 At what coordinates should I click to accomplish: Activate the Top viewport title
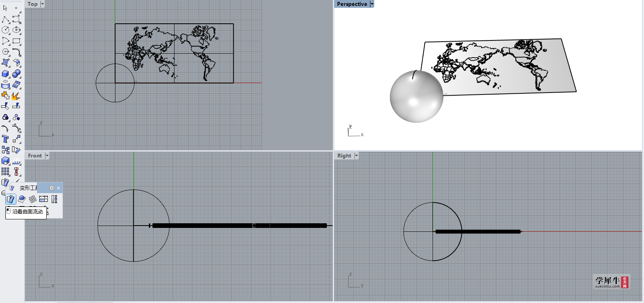coord(33,4)
